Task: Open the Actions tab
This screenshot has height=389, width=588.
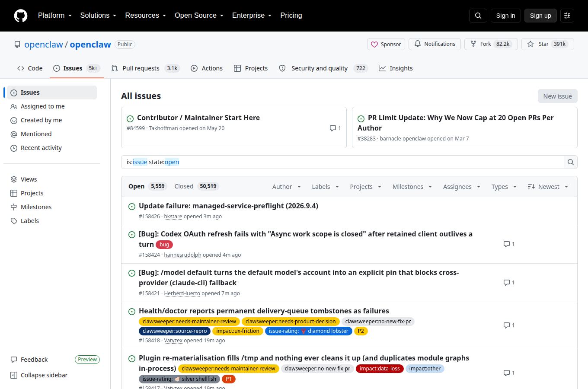Action: coord(207,68)
